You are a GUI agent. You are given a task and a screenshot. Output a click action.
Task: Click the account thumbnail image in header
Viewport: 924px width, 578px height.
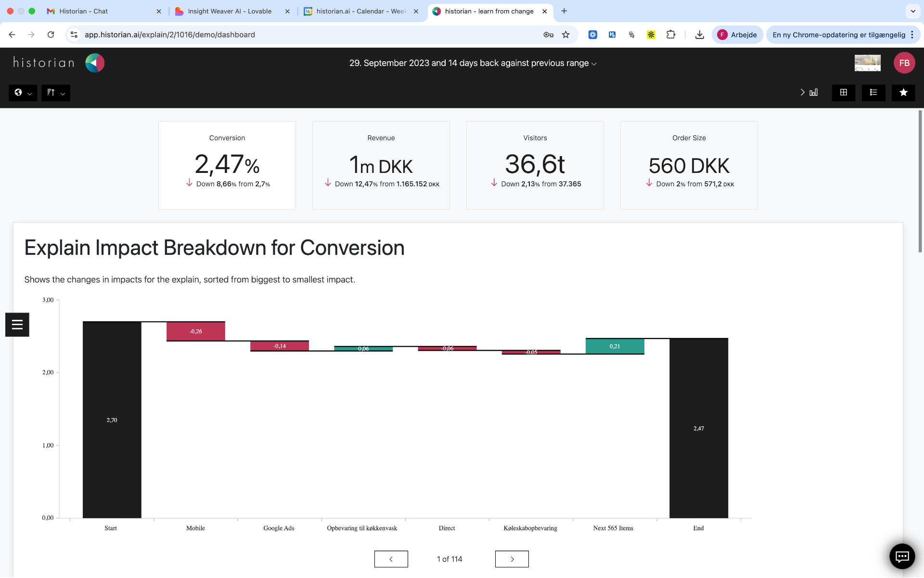tap(868, 63)
